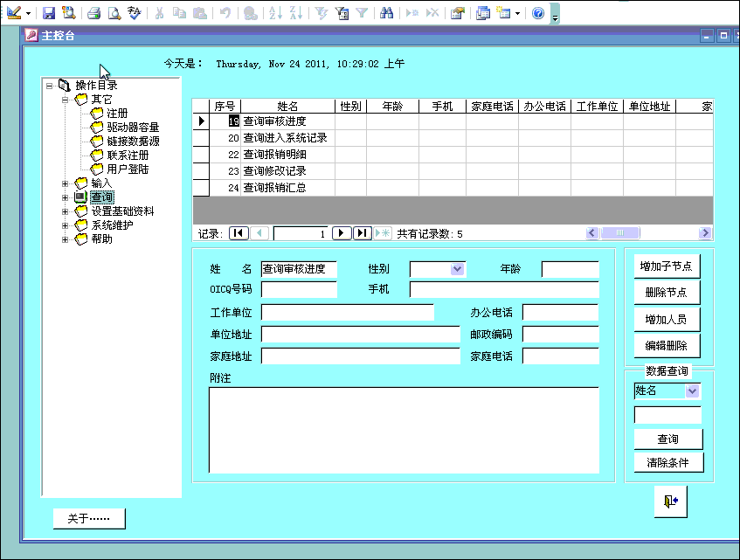Expand the 查询 tree node

(66, 197)
